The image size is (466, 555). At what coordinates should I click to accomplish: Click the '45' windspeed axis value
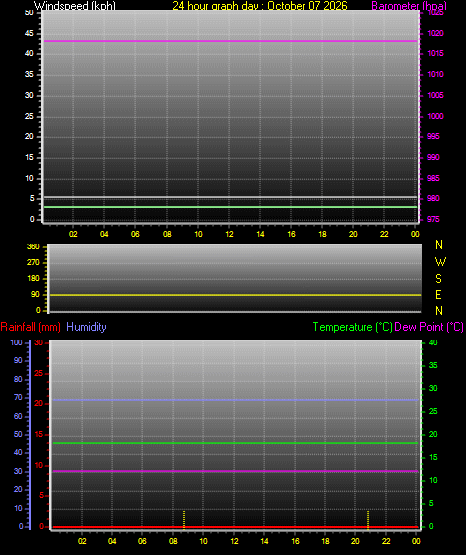click(29, 33)
